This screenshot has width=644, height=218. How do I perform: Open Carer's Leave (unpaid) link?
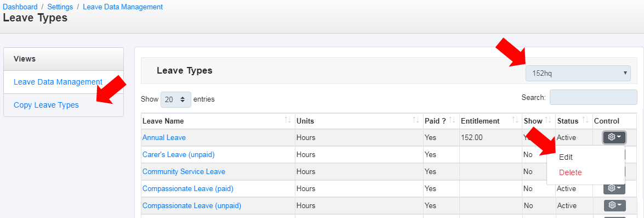click(x=178, y=155)
